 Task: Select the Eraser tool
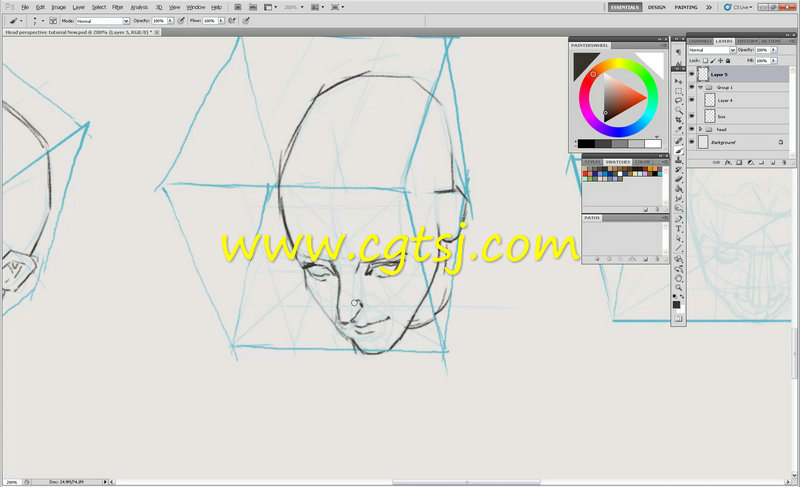click(678, 180)
